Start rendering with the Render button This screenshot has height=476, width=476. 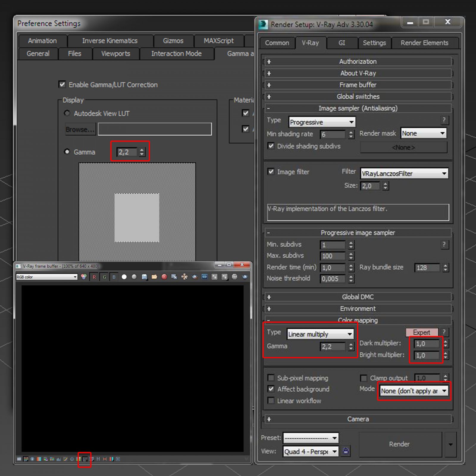tap(399, 444)
